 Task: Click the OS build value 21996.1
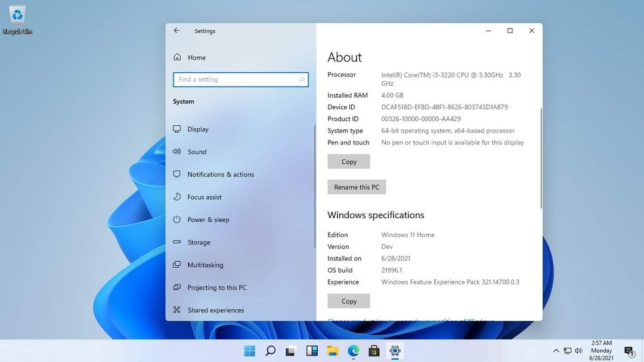coord(391,270)
